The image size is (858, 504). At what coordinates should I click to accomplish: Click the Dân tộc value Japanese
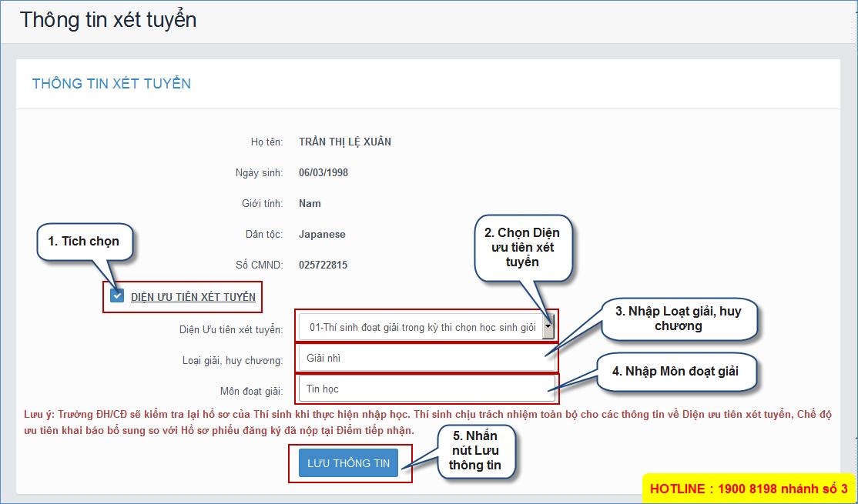pos(322,234)
